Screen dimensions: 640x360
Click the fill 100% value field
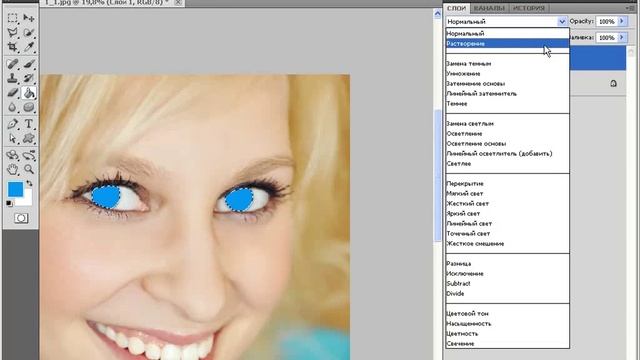[607, 37]
